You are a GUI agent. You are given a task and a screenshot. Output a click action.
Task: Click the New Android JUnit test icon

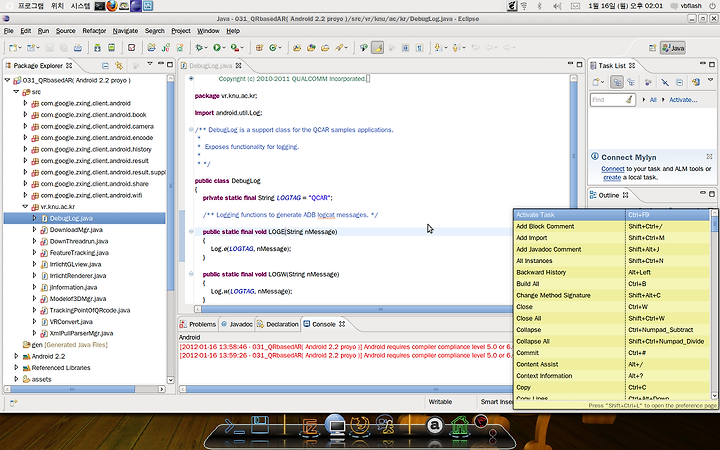(x=165, y=47)
